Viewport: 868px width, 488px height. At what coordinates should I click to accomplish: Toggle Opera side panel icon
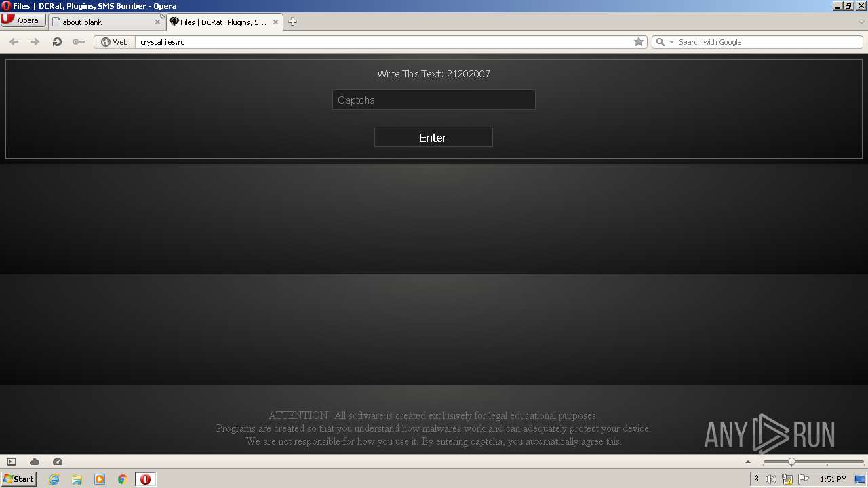12,462
